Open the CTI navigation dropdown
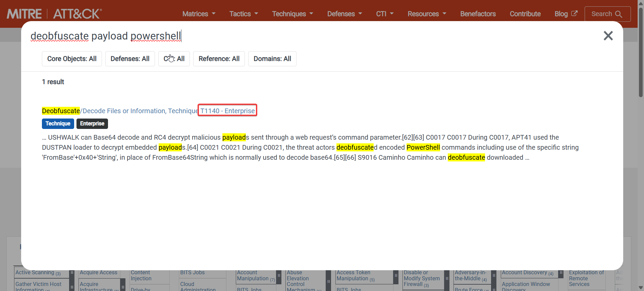 point(385,14)
